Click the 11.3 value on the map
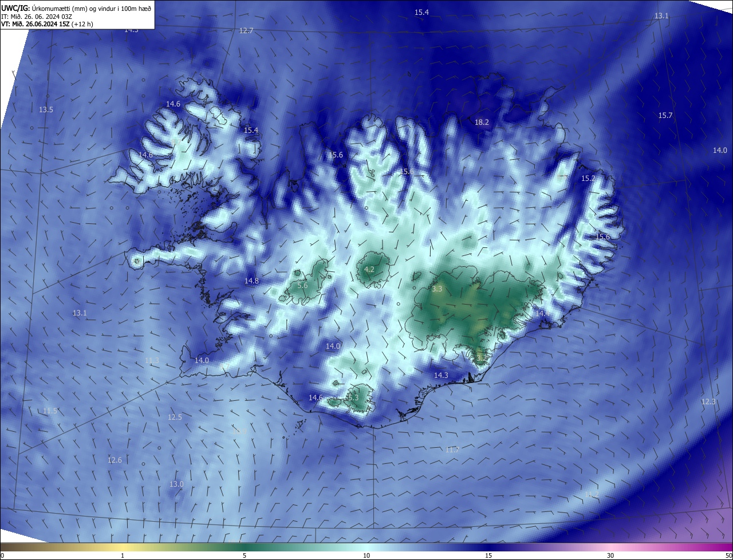Viewport: 733px width, 560px height. click(152, 360)
